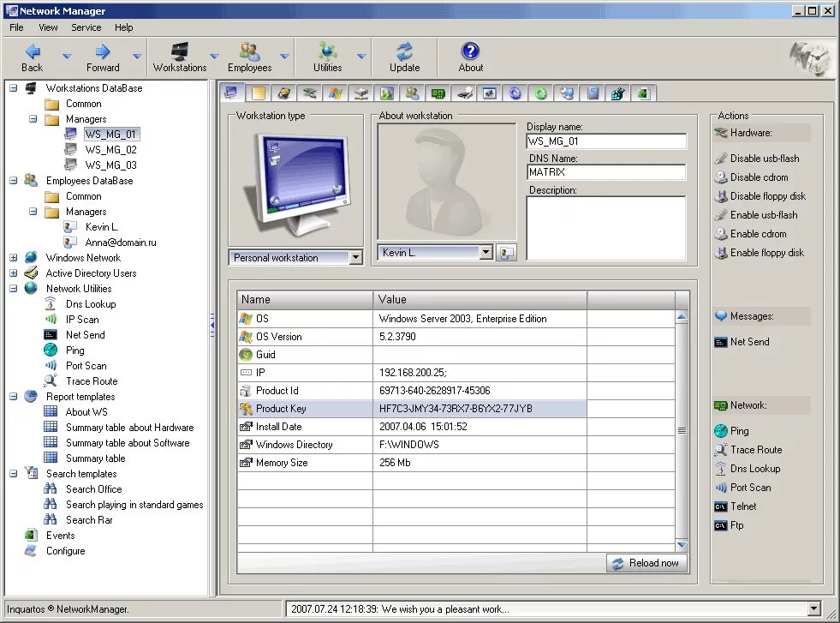This screenshot has height=623, width=840.
Task: Collapse the Report templates node
Action: coord(14,397)
